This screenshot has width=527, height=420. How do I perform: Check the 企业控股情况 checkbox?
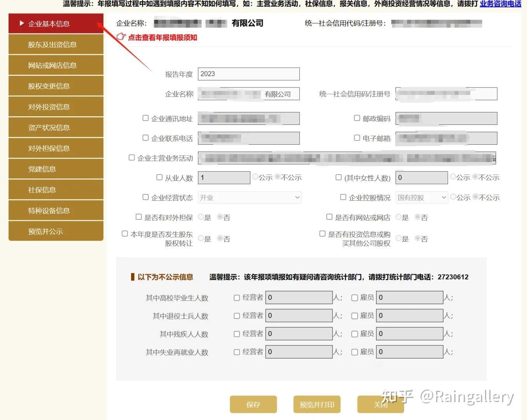point(343,197)
